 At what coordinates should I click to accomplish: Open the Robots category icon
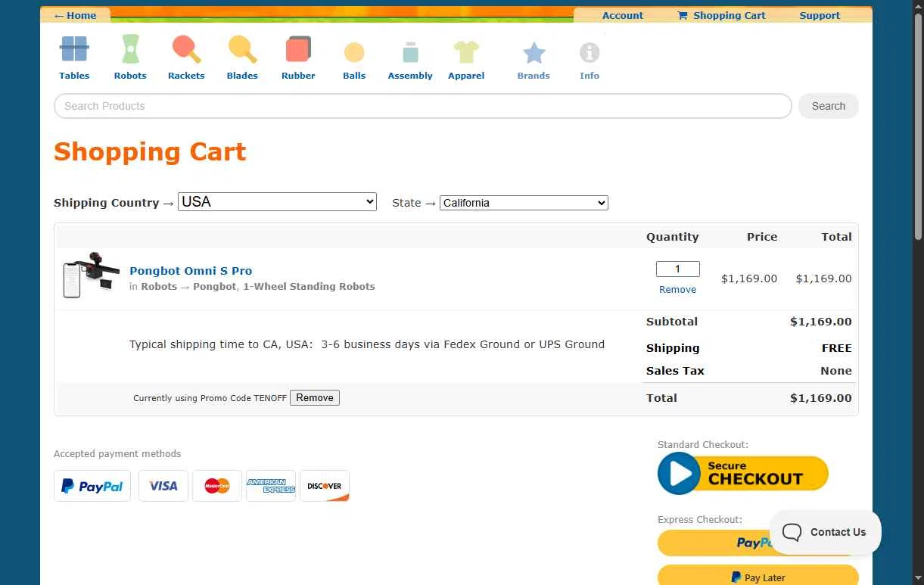pos(130,50)
